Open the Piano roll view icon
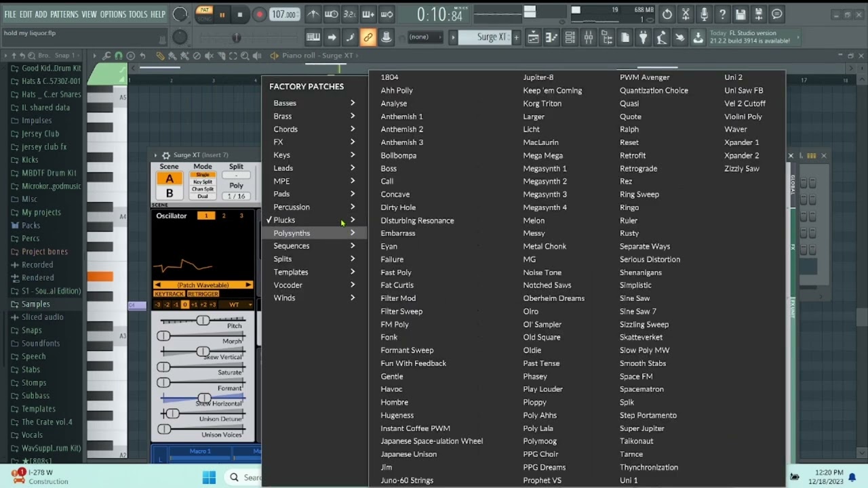 click(552, 37)
